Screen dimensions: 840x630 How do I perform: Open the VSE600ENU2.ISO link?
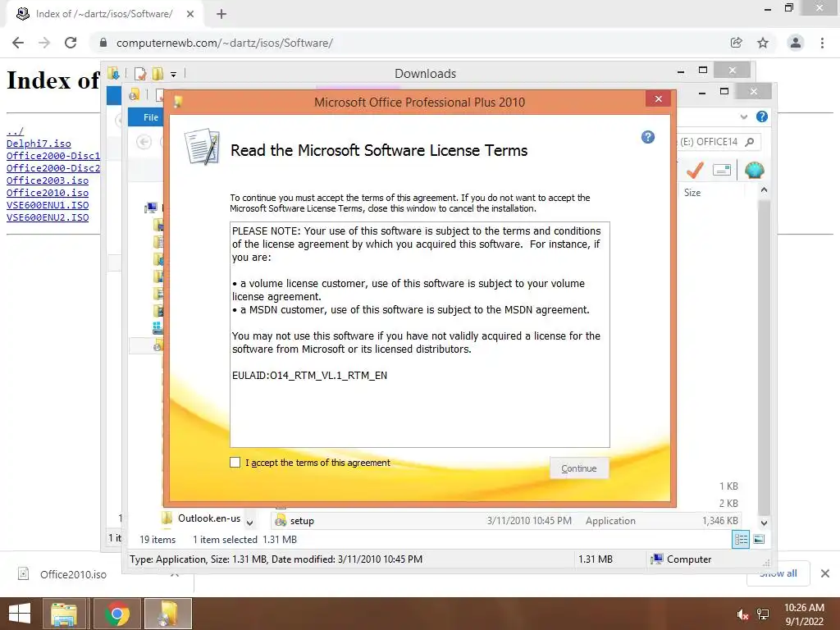click(48, 217)
